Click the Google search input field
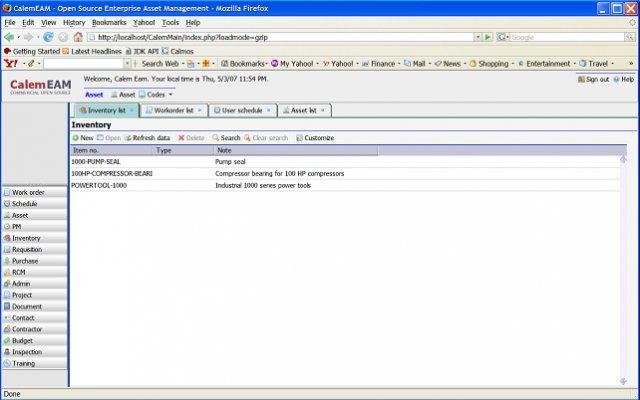The height and width of the screenshot is (400, 640). [567, 37]
